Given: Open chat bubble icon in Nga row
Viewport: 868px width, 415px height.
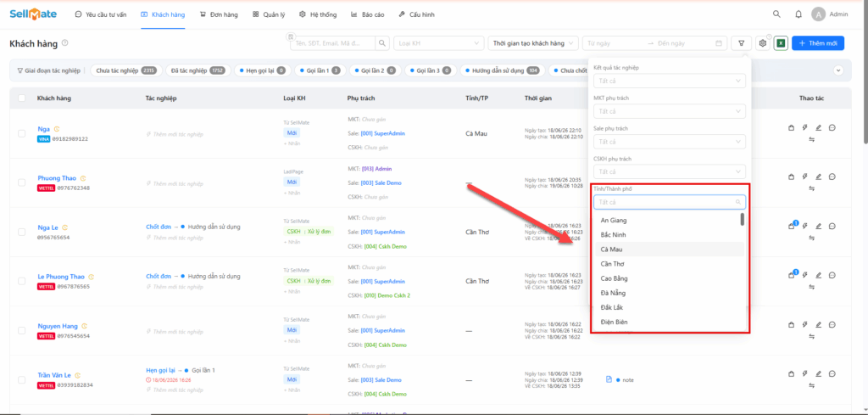Looking at the screenshot, I should click(x=832, y=127).
